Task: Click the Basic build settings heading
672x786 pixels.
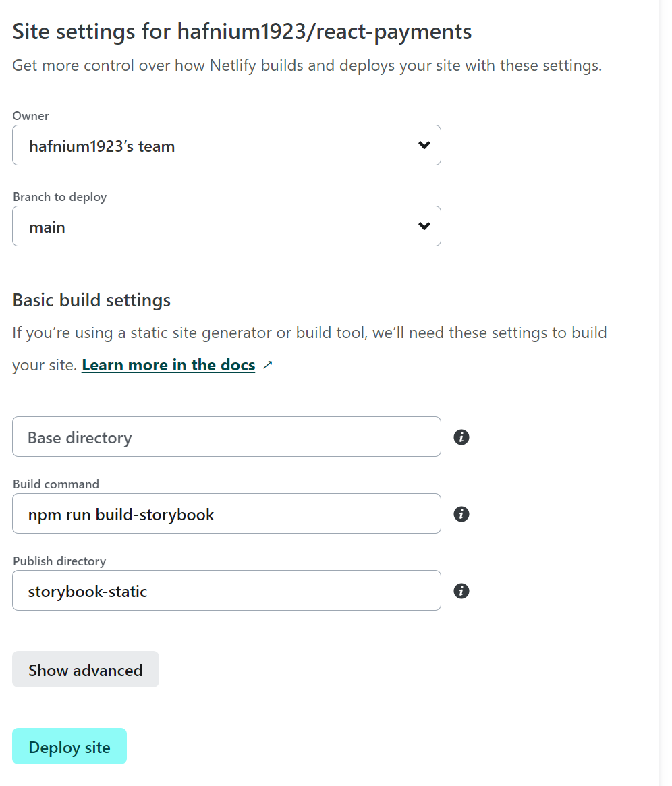Action: 92,300
